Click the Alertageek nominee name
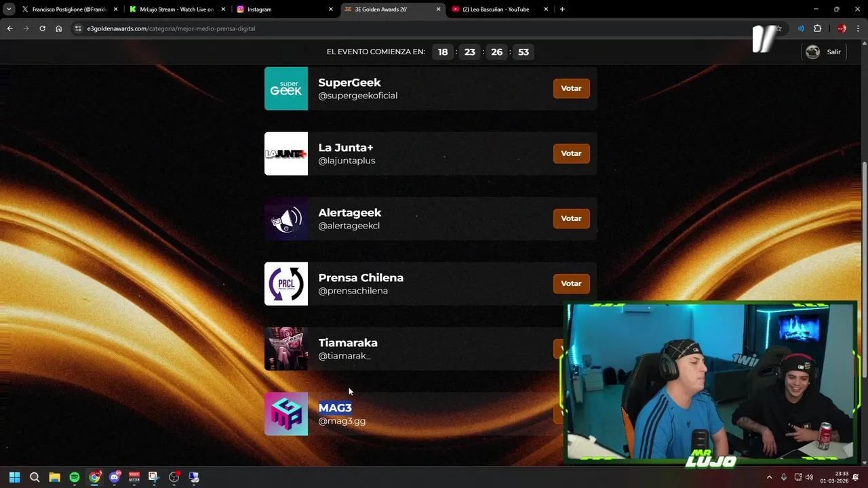 pyautogui.click(x=350, y=213)
